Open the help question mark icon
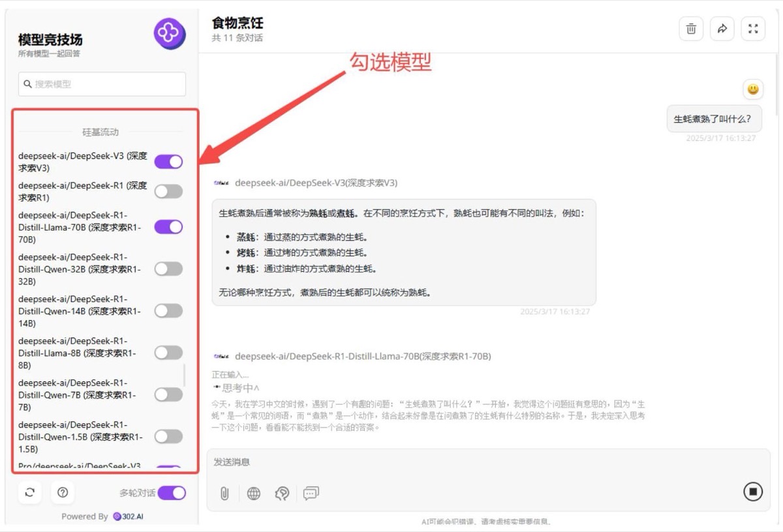 pyautogui.click(x=63, y=492)
